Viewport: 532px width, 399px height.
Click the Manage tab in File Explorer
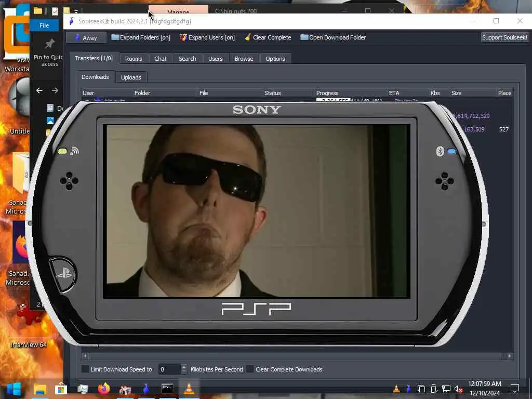[178, 10]
